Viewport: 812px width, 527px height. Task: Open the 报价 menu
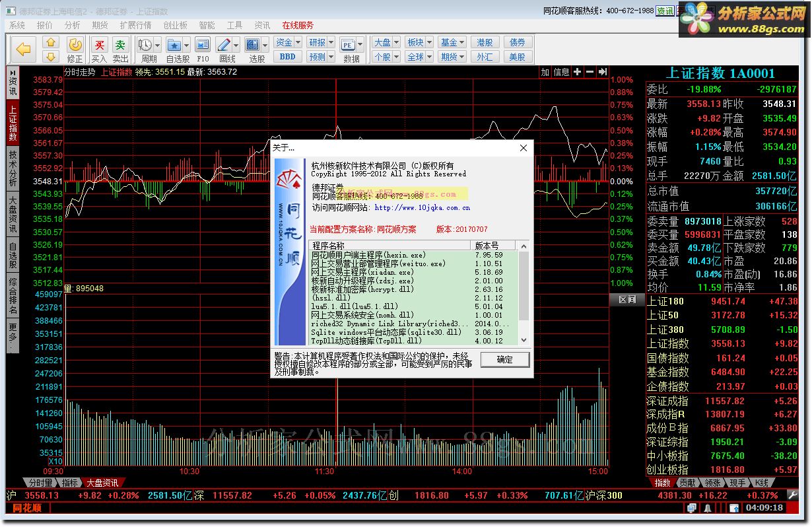tap(45, 25)
